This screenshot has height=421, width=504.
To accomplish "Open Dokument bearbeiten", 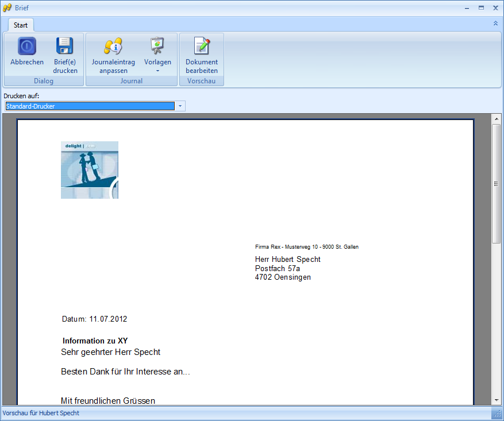I will click(201, 55).
